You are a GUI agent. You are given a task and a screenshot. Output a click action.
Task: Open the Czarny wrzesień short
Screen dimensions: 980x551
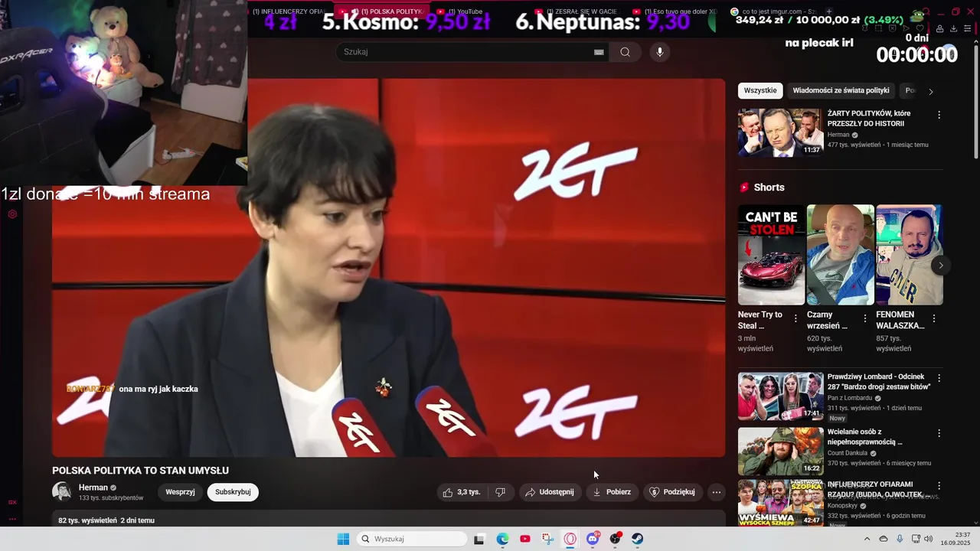[x=840, y=255]
